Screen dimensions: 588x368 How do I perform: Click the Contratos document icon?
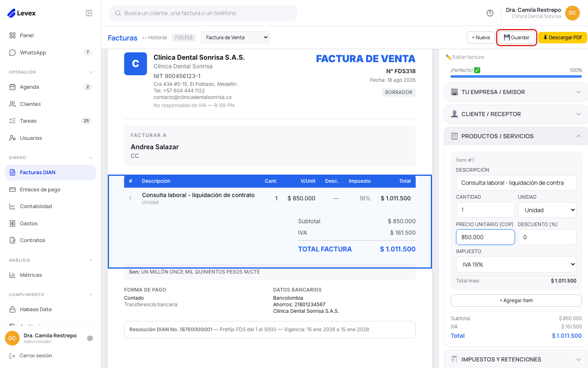12,240
